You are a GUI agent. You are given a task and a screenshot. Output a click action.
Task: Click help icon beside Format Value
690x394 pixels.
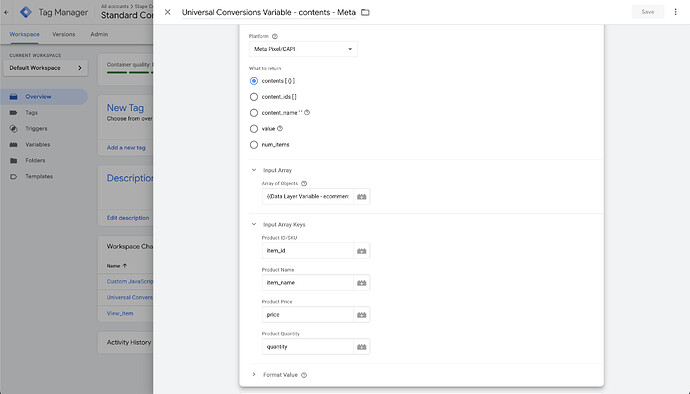pos(304,375)
